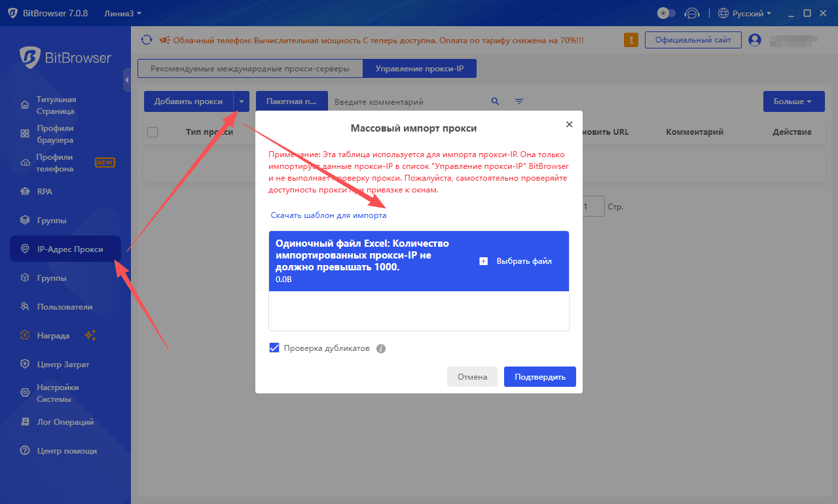838x504 pixels.
Task: Collapse the sidebar with arrow handle
Action: pyautogui.click(x=127, y=80)
